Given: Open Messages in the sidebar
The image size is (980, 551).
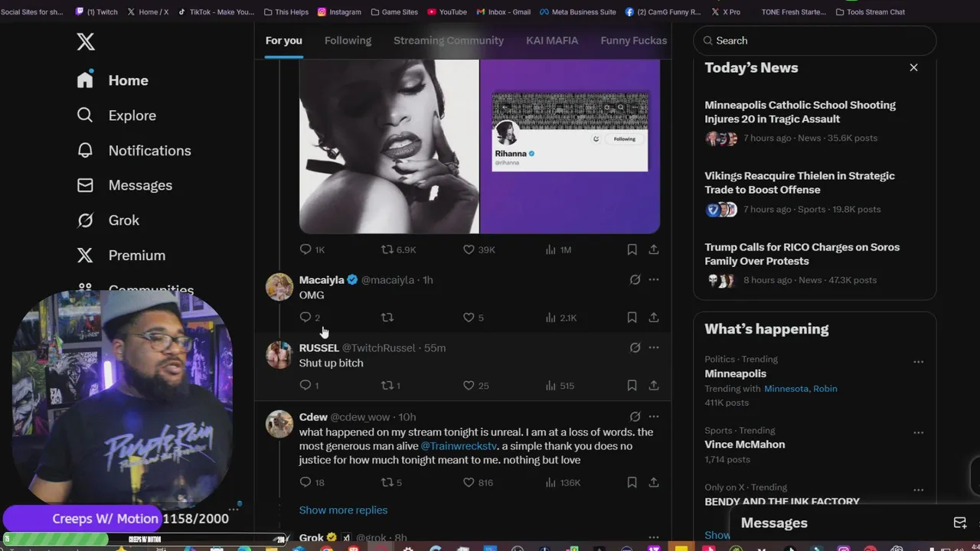Looking at the screenshot, I should 125,185.
